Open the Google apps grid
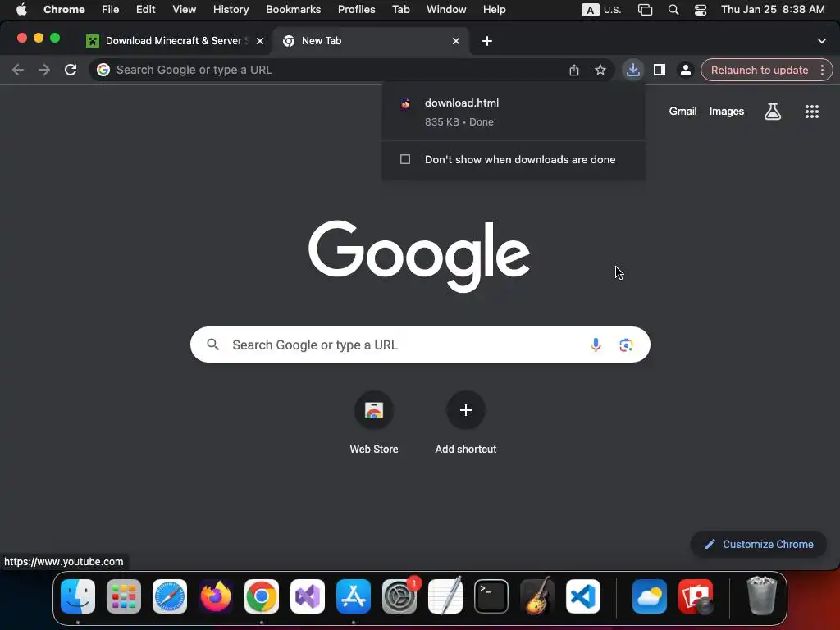 click(811, 112)
